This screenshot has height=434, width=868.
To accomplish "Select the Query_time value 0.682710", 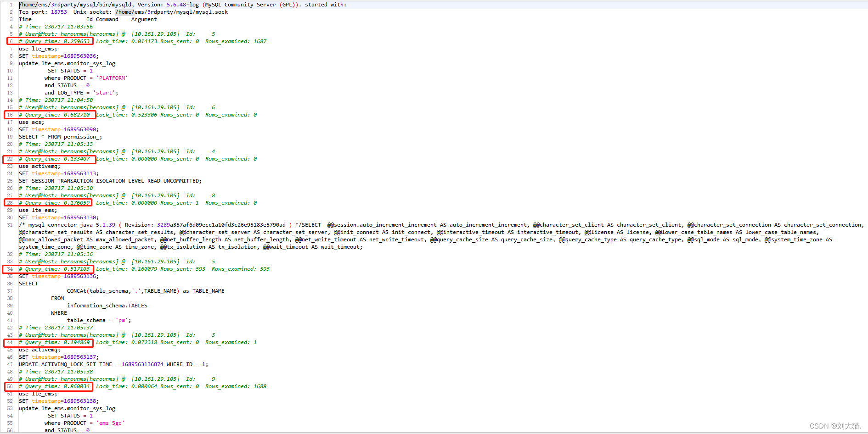I will (x=77, y=115).
